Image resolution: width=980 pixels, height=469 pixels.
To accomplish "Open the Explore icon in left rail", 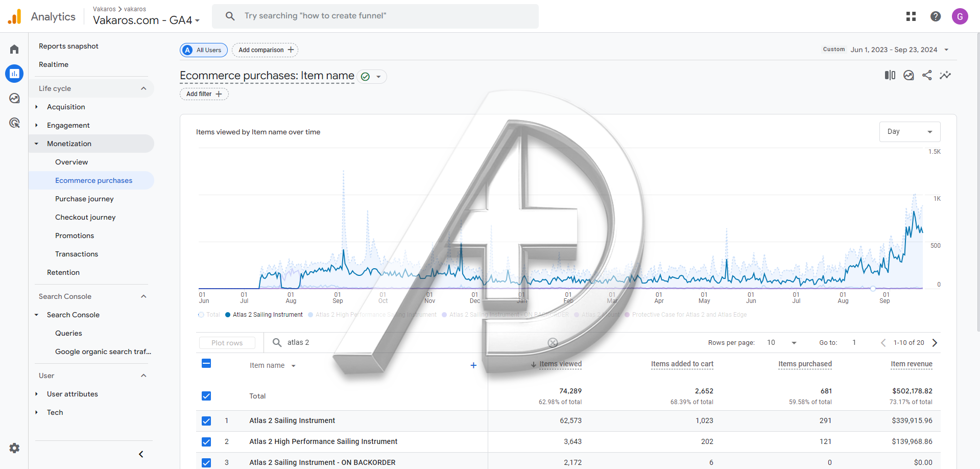I will 14,98.
